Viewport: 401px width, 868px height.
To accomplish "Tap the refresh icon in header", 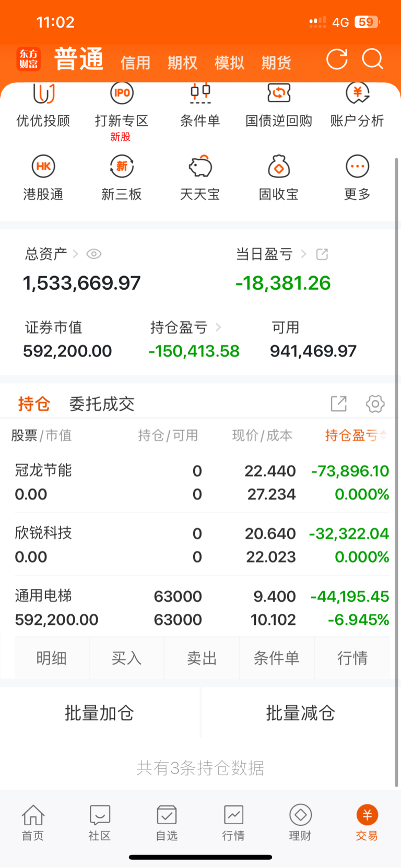I will pyautogui.click(x=337, y=59).
